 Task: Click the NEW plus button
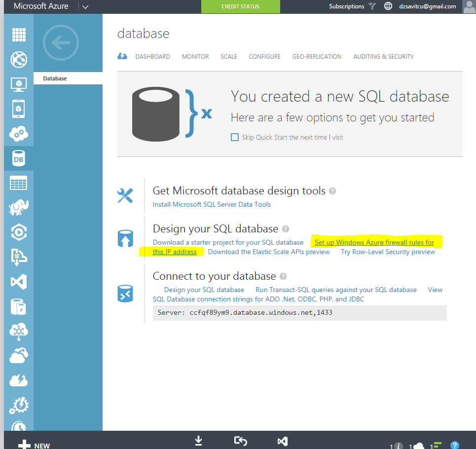point(34,445)
